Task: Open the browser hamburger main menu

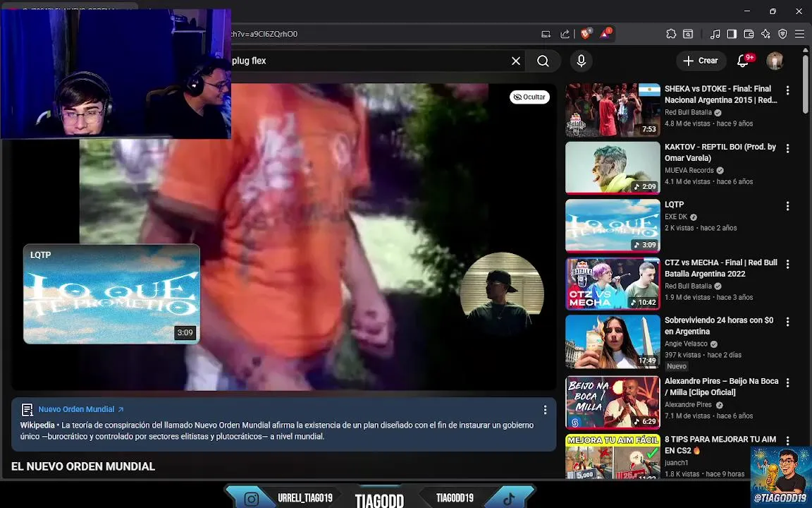Action: pyautogui.click(x=799, y=34)
